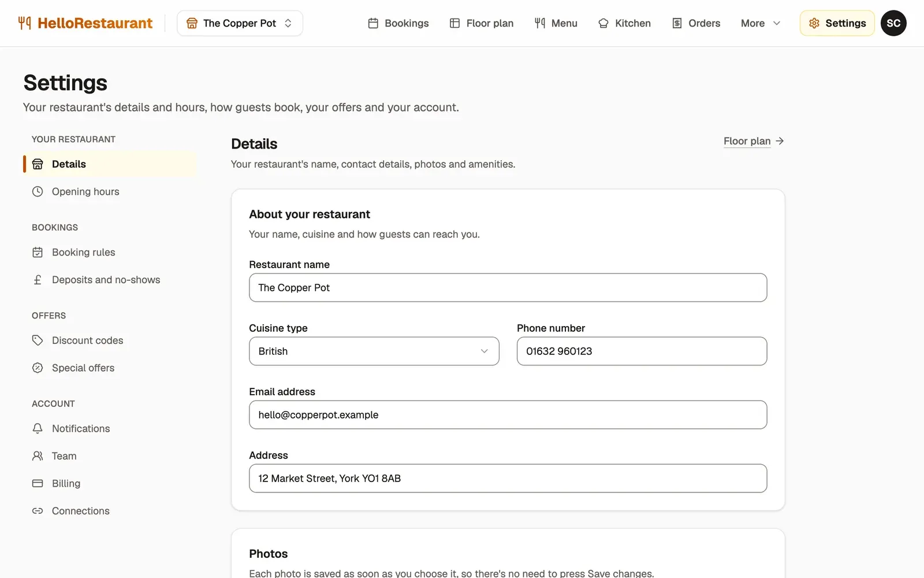Focus the Email address field
The image size is (924, 578).
[508, 415]
